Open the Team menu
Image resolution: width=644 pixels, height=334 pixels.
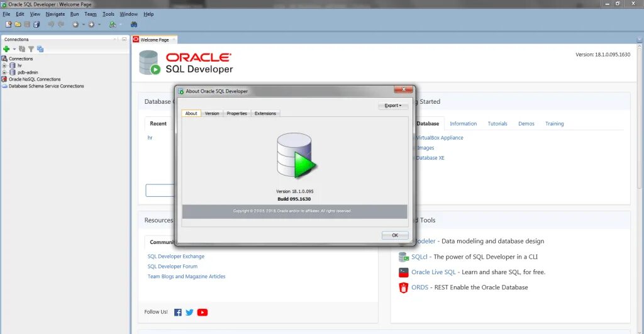(x=91, y=14)
